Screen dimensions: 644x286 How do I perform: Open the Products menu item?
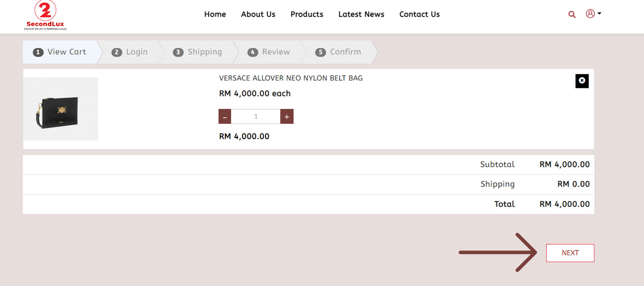click(307, 14)
